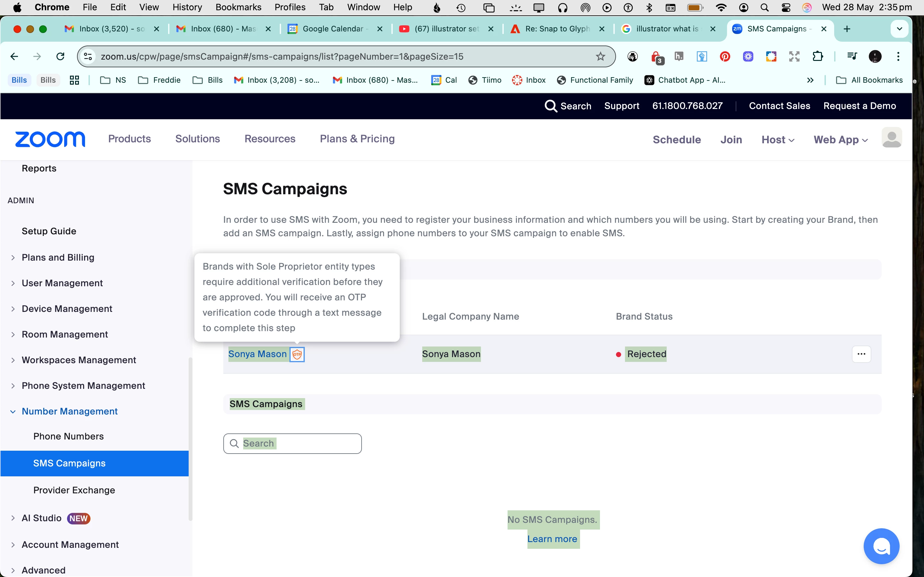
Task: Switch to Google Calendar tab
Action: tap(333, 29)
